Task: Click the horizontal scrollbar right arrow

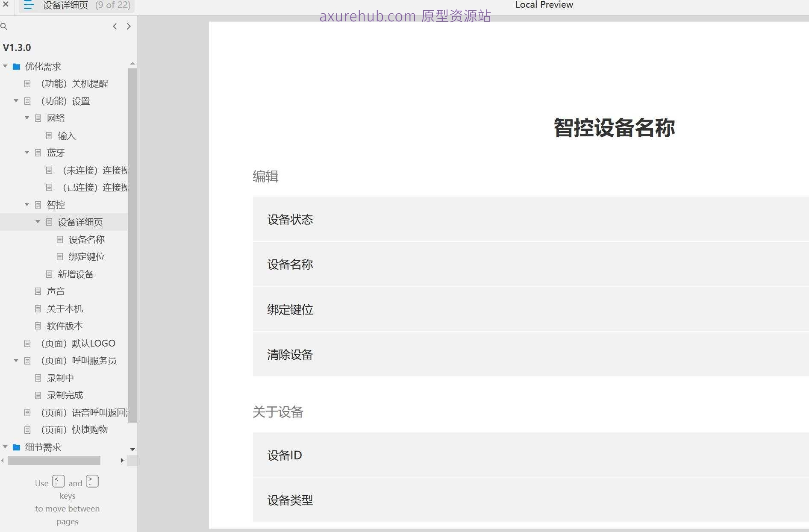Action: point(122,461)
